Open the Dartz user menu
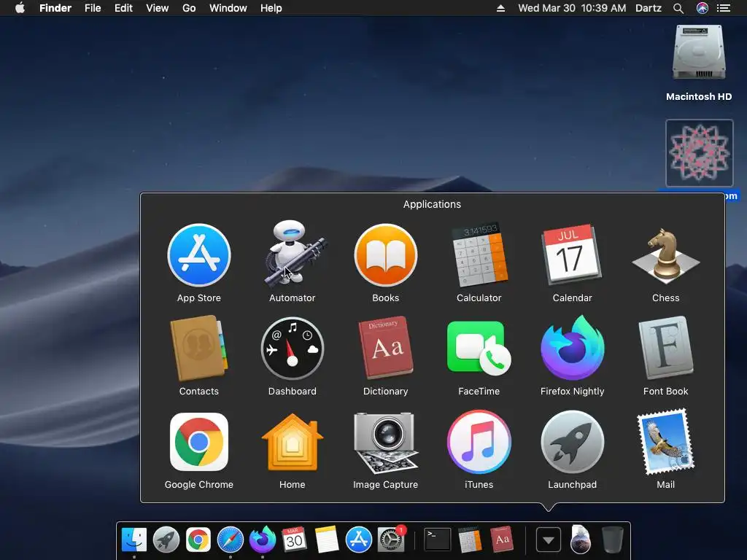Screen dimensions: 747x560 [x=649, y=8]
